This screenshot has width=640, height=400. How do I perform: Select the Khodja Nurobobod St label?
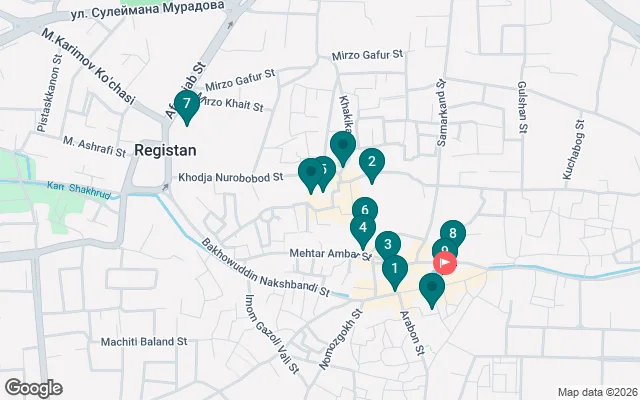237,180
